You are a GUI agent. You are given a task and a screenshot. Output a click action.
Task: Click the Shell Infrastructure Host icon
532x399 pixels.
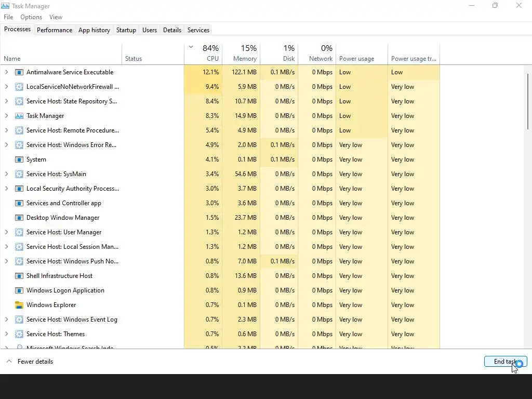19,276
